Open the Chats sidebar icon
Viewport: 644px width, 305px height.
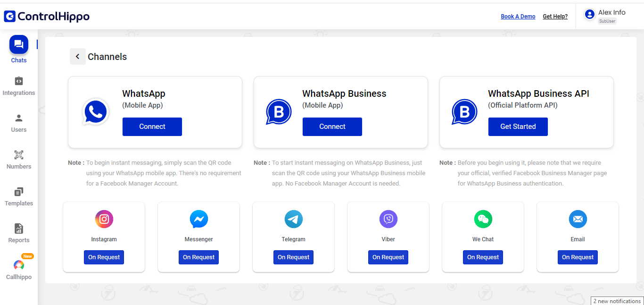(19, 44)
